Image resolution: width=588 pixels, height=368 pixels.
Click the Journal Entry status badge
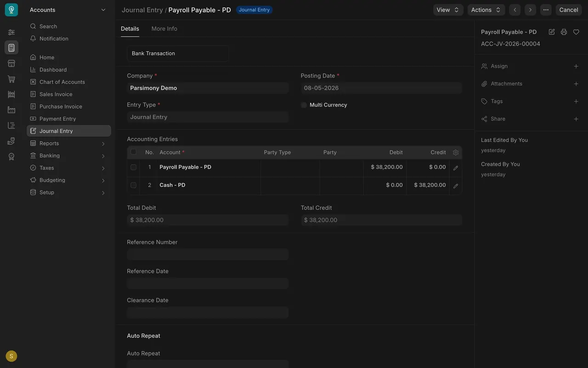(x=254, y=10)
